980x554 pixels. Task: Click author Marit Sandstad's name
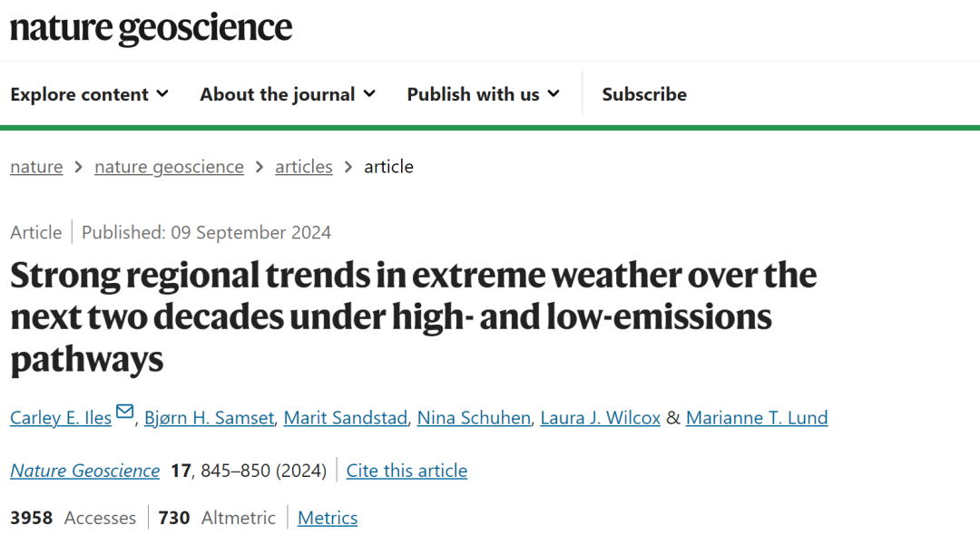(x=345, y=418)
